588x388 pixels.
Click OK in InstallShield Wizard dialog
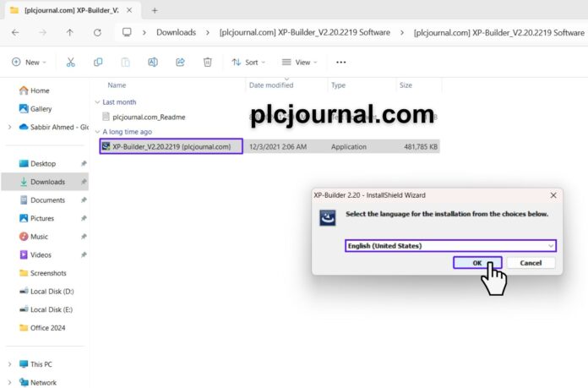click(477, 263)
